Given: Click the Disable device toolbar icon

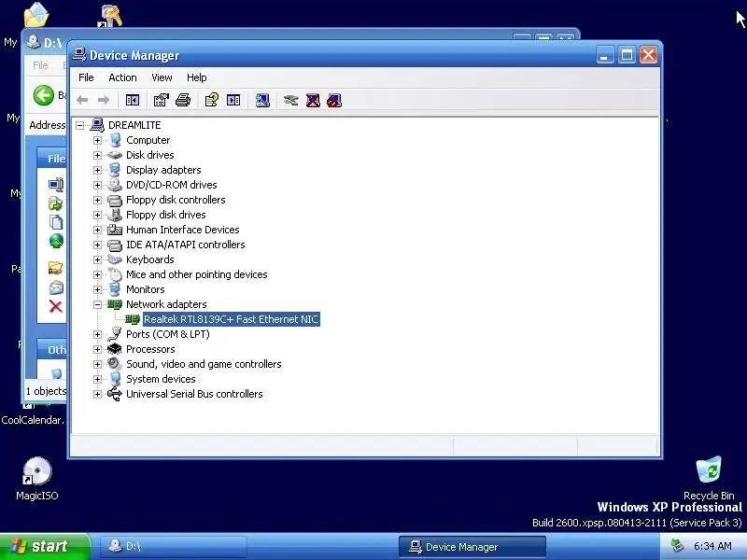Looking at the screenshot, I should click(334, 100).
